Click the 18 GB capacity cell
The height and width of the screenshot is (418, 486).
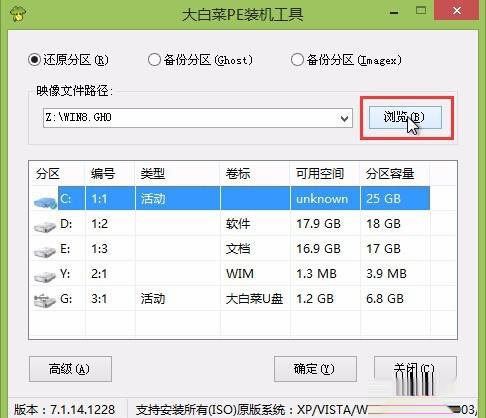[395, 224]
